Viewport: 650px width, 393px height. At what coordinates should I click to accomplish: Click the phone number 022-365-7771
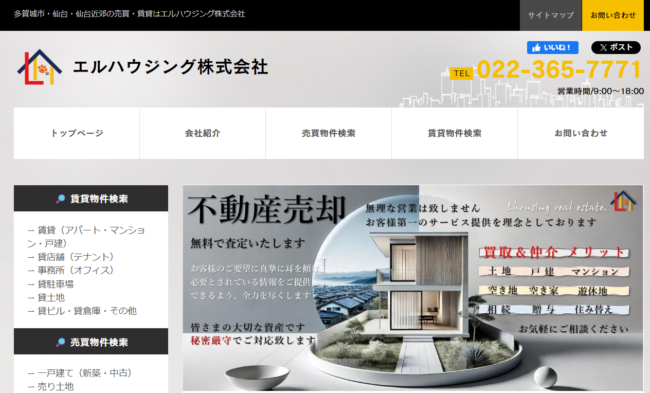559,69
